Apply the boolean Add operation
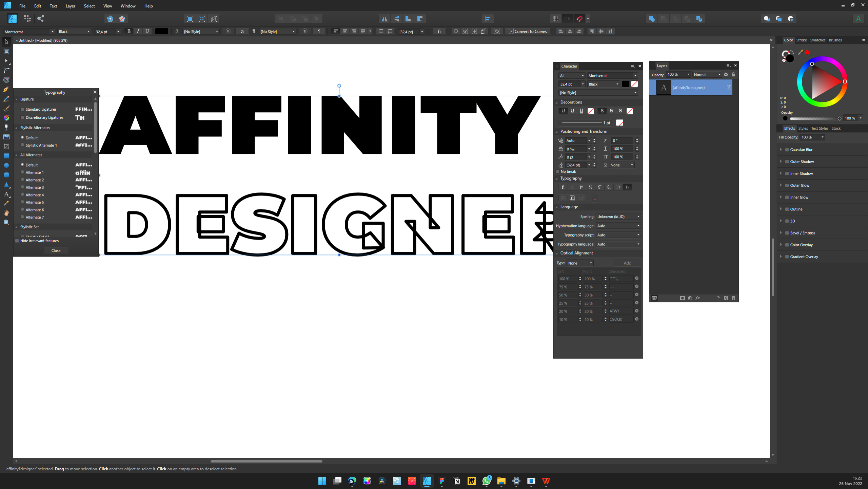Viewport: 868px width, 489px height. (651, 19)
